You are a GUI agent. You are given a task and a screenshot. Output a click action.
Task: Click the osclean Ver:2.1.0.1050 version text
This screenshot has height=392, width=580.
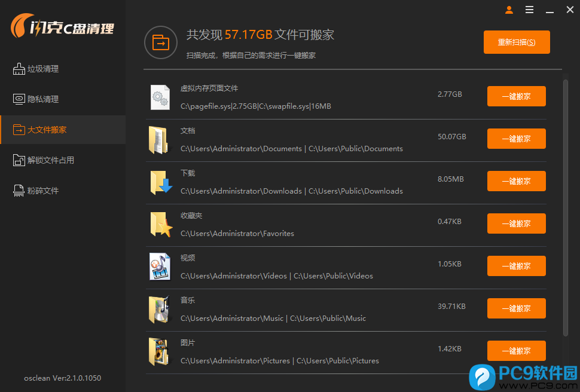coord(63,378)
